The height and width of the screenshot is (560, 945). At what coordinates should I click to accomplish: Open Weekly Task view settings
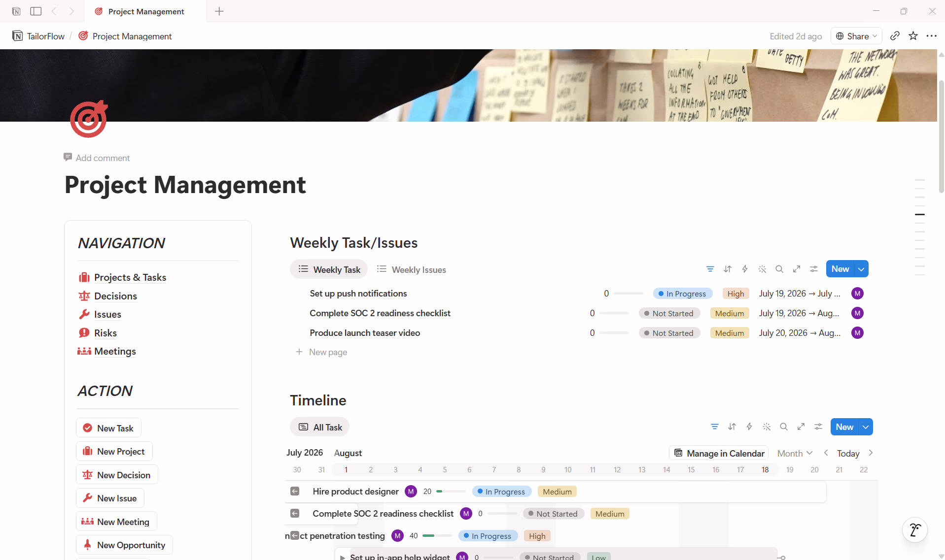814,269
